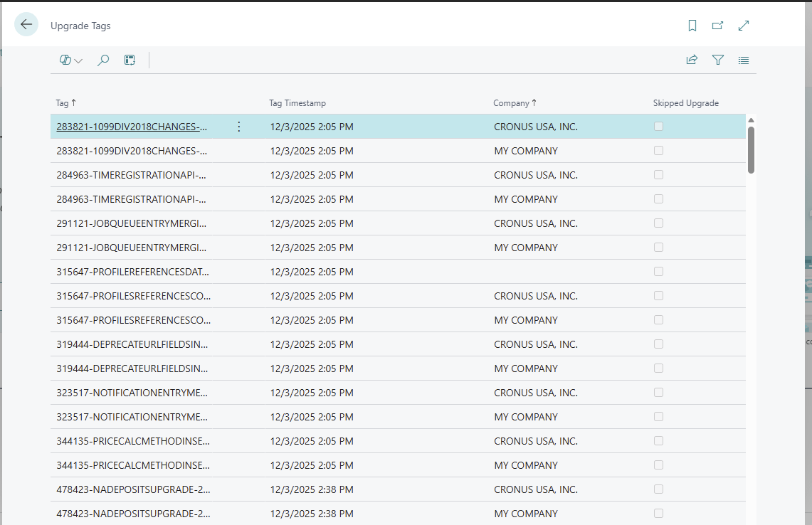Open this page in a new window

[x=717, y=26]
